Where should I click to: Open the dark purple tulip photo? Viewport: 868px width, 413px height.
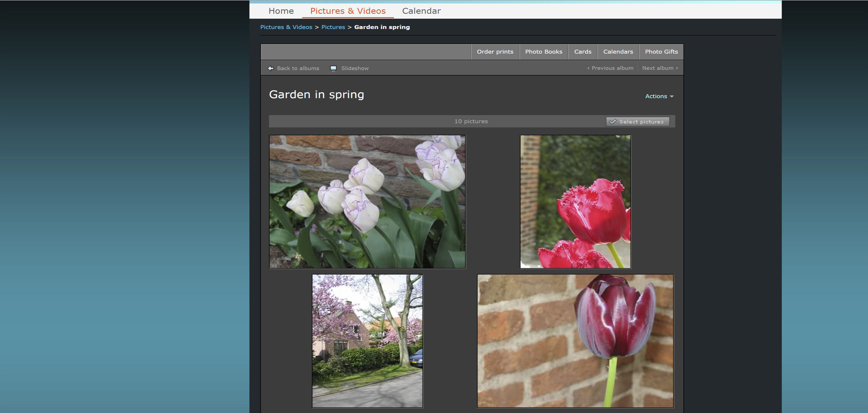point(575,341)
